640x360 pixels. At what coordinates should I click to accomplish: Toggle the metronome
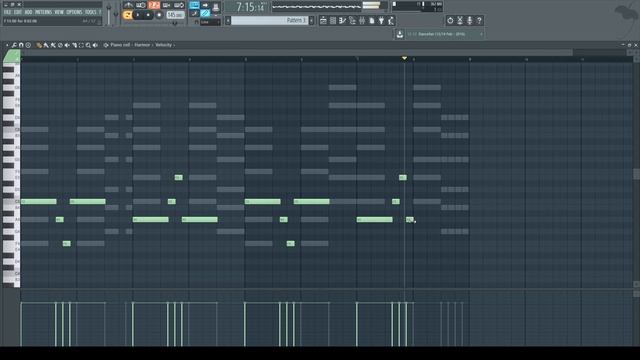tap(129, 5)
